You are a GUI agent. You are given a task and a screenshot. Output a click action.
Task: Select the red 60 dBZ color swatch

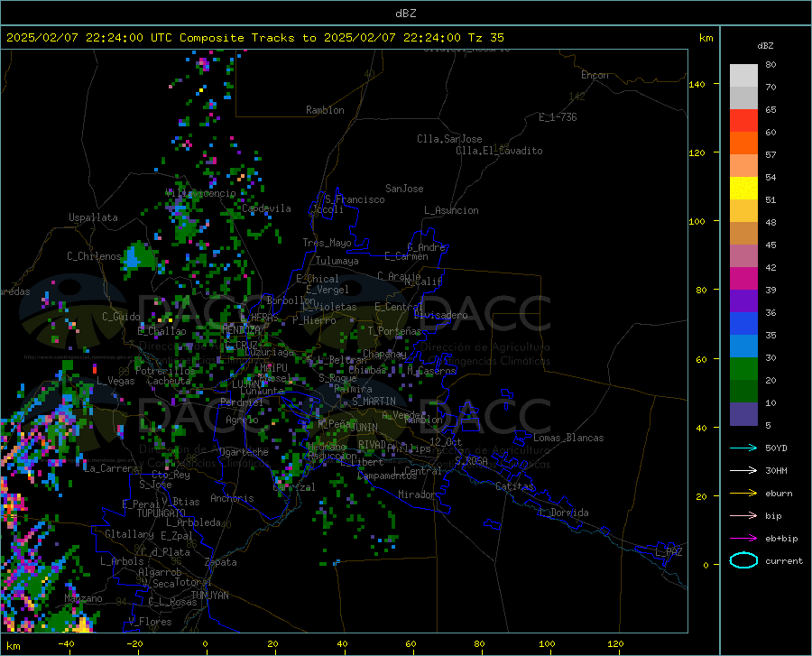[x=743, y=121]
